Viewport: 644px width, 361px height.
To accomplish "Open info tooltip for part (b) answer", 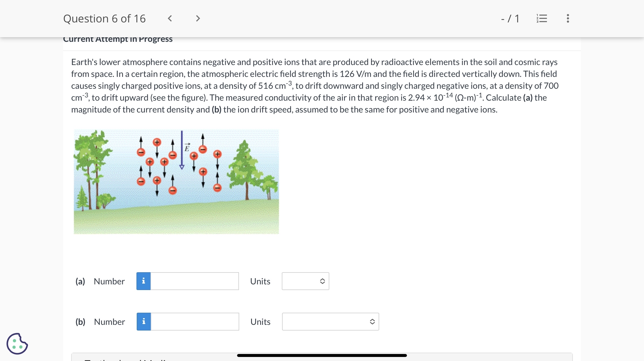I will [x=143, y=321].
